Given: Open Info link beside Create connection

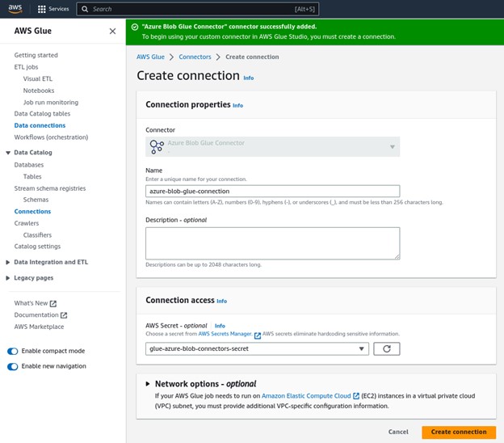Looking at the screenshot, I should 249,78.
